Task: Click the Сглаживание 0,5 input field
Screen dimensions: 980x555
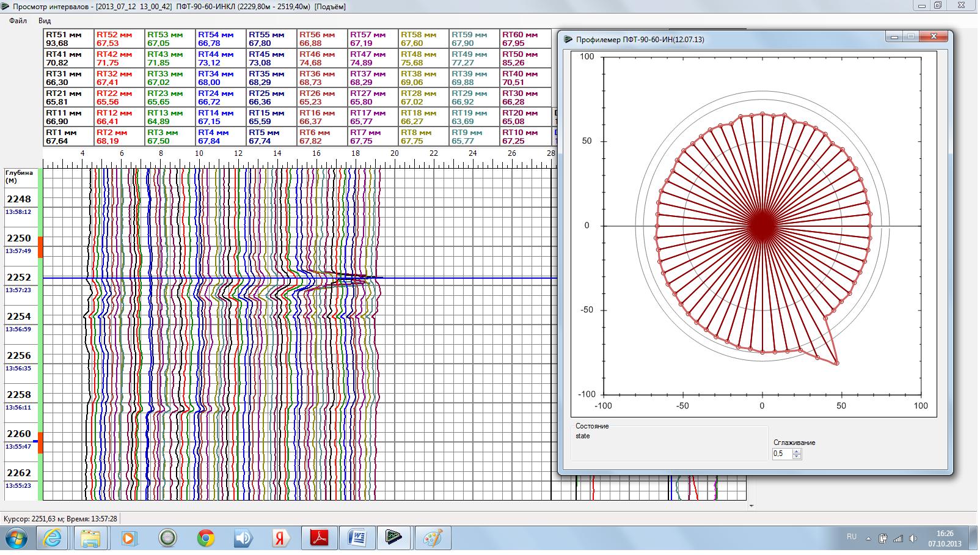Action: pos(781,454)
